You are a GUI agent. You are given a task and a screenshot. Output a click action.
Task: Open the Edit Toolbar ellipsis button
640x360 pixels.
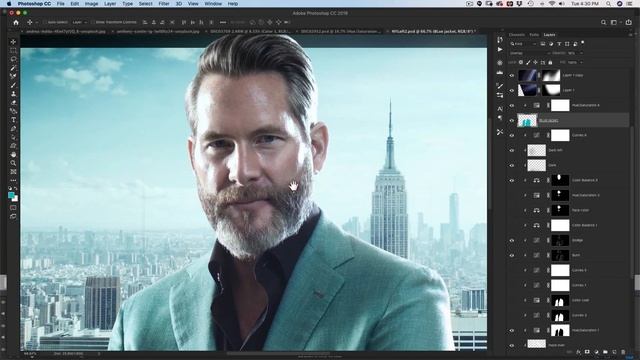click(13, 180)
